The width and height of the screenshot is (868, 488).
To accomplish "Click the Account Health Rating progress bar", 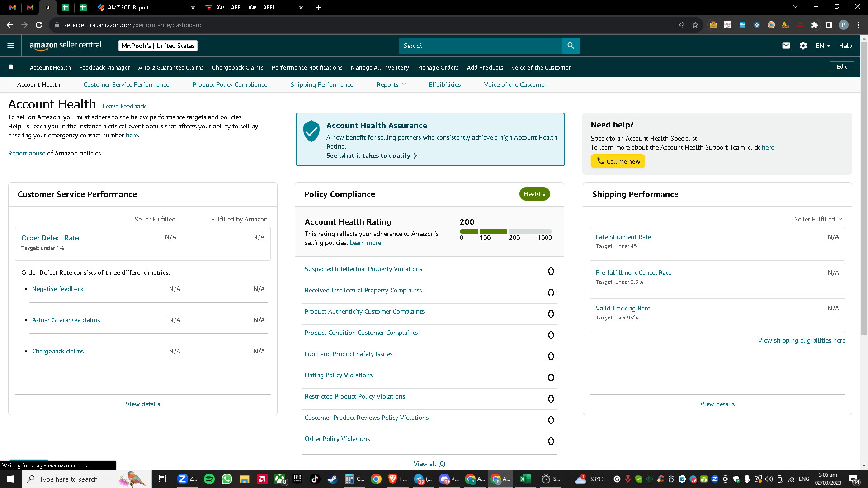I will coord(506,231).
